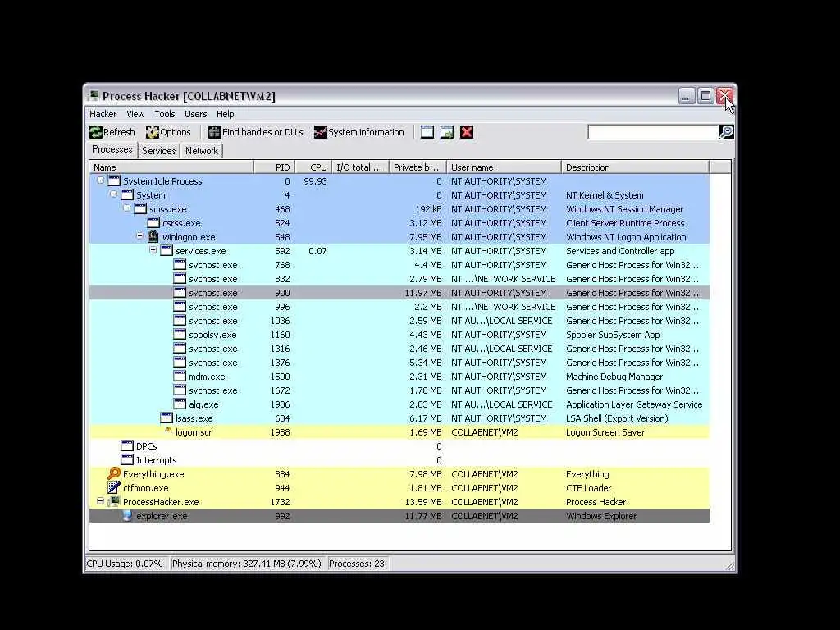Sort by the Name column header
840x630 pixels.
[171, 167]
